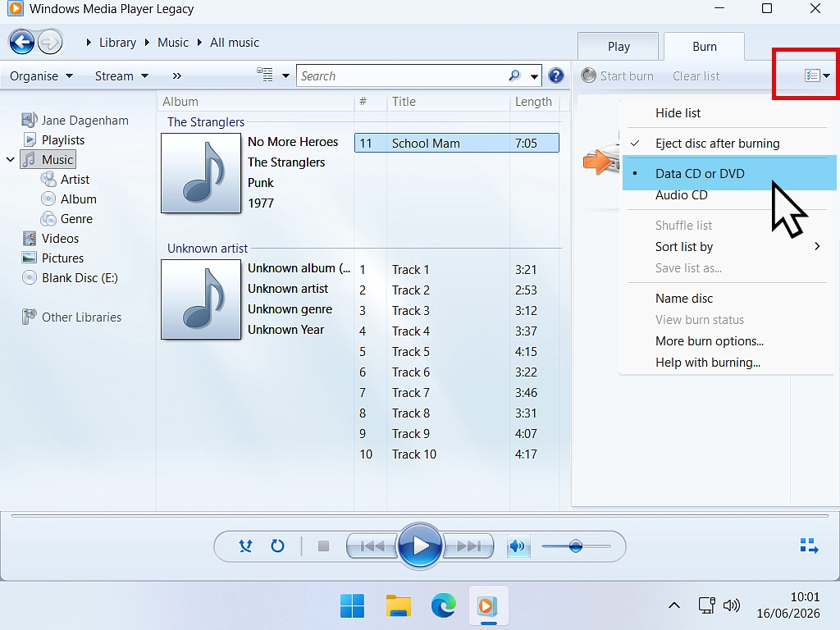Screen dimensions: 840x630
Task: Switch to the Burn tab
Action: coord(704,47)
